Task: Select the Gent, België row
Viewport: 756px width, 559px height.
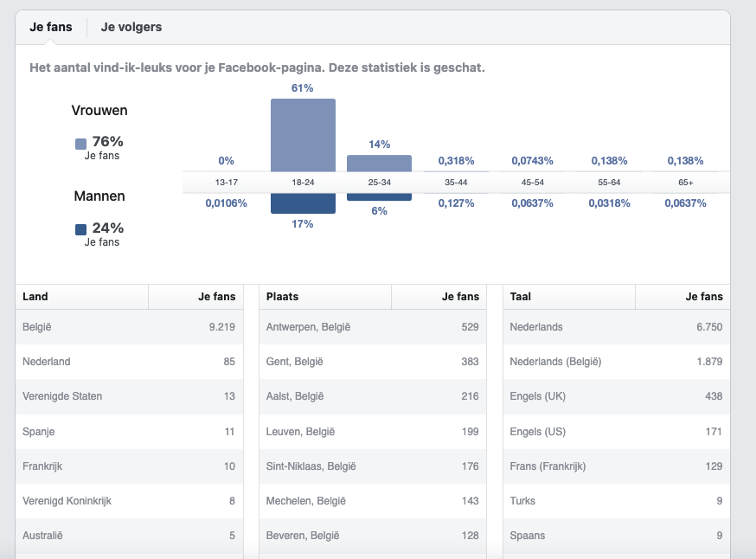Action: click(373, 362)
